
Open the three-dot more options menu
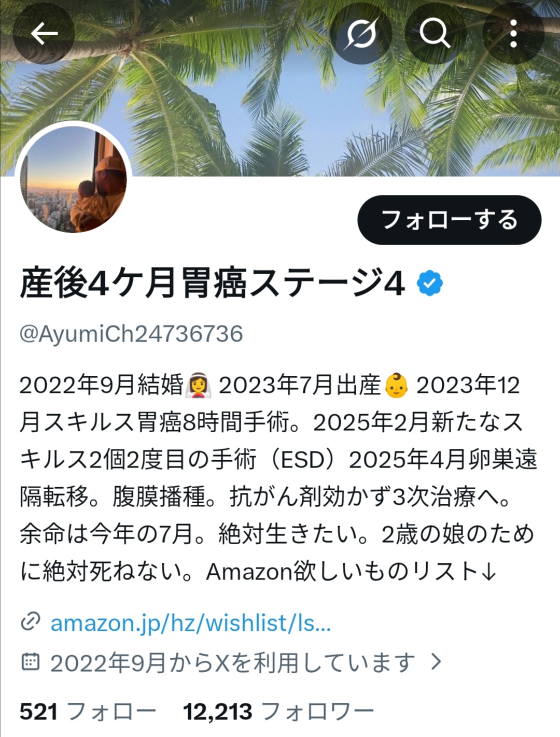tap(513, 34)
